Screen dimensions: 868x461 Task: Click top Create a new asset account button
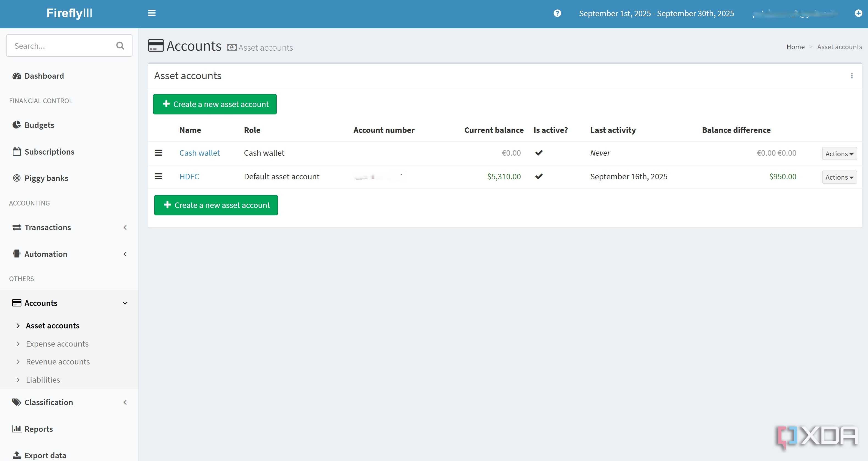[x=215, y=104]
